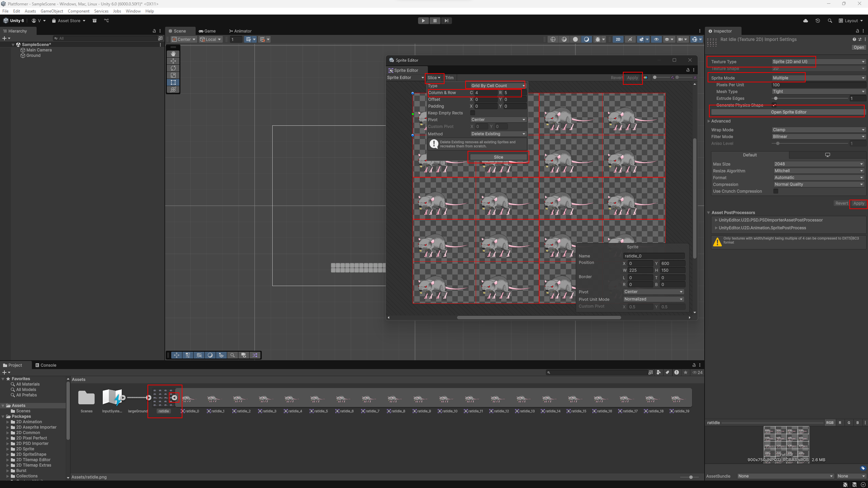Image resolution: width=868 pixels, height=488 pixels.
Task: Toggle Keep Empty Rects checkbox
Action: point(473,113)
